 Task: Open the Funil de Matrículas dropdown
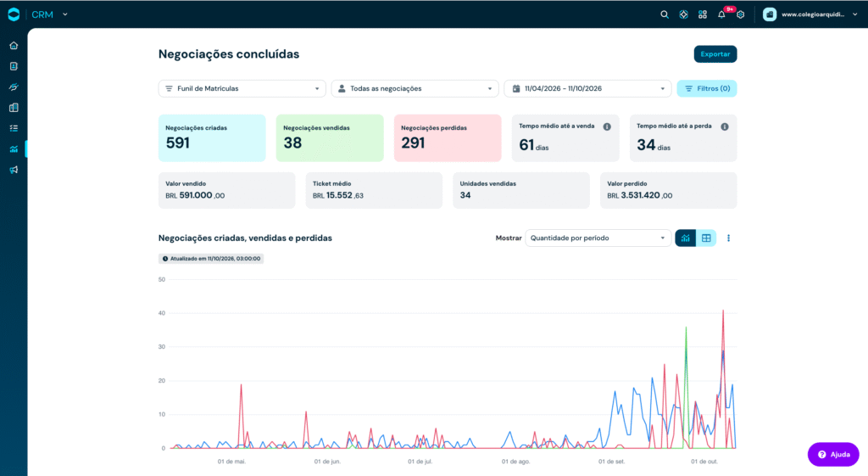click(x=242, y=88)
